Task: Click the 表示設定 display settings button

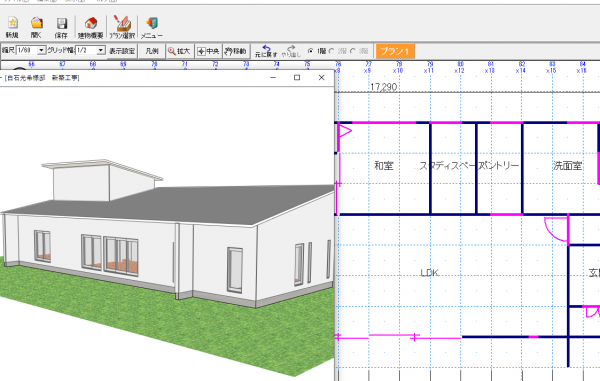Action: click(x=122, y=51)
